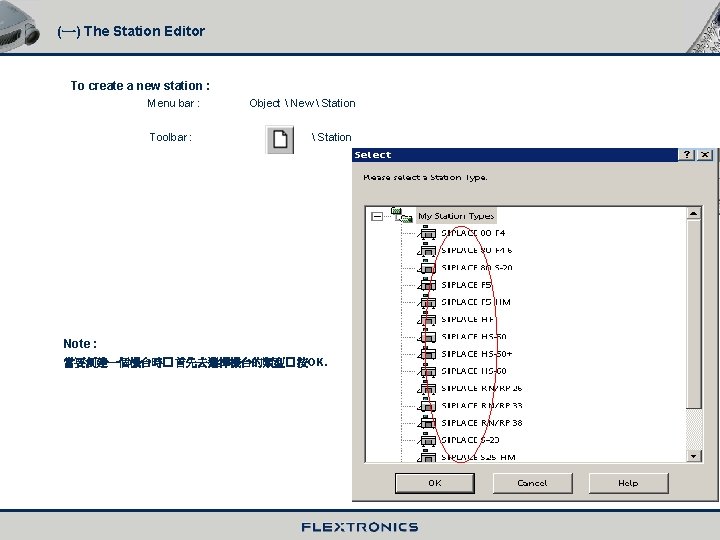Select the SIPLACE HS-50+ row text
The image size is (720, 540).
coord(477,354)
